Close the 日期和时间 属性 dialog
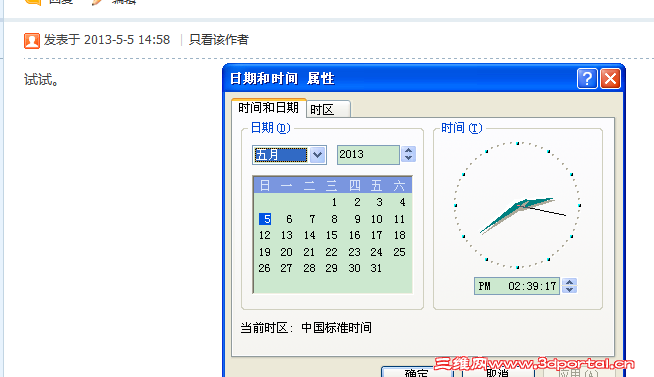The width and height of the screenshot is (654, 377). tap(610, 78)
